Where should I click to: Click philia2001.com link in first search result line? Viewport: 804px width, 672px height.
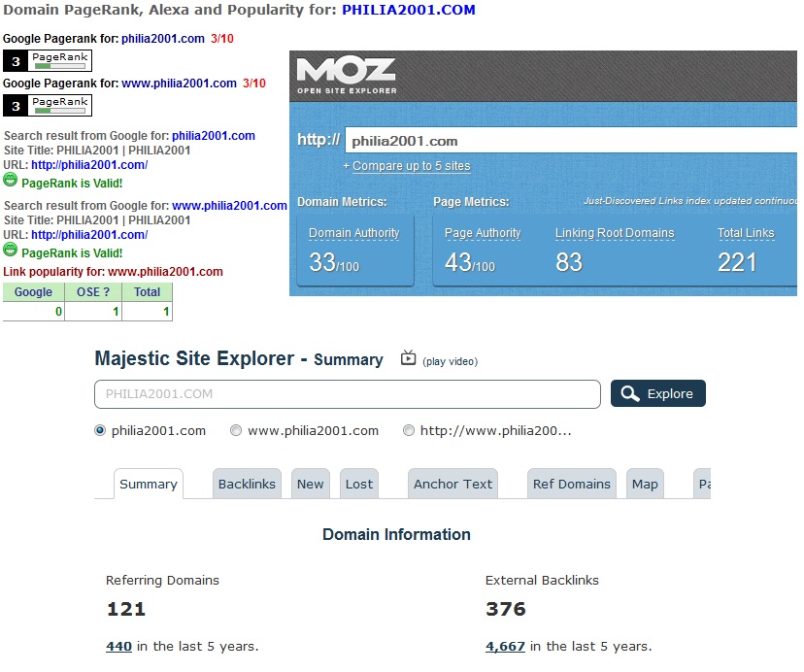click(214, 136)
